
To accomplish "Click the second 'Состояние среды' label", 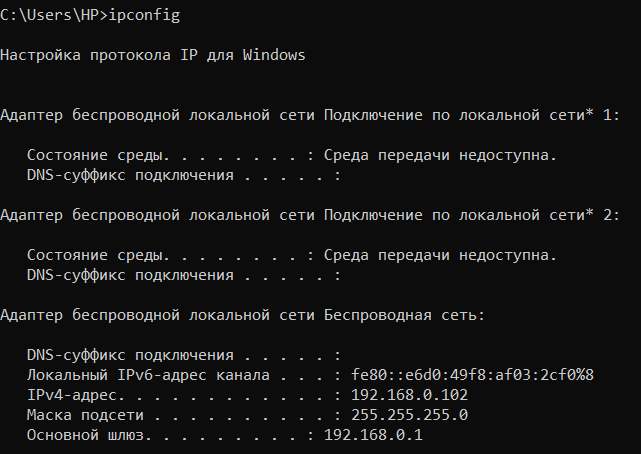I will pyautogui.click(x=94, y=255).
